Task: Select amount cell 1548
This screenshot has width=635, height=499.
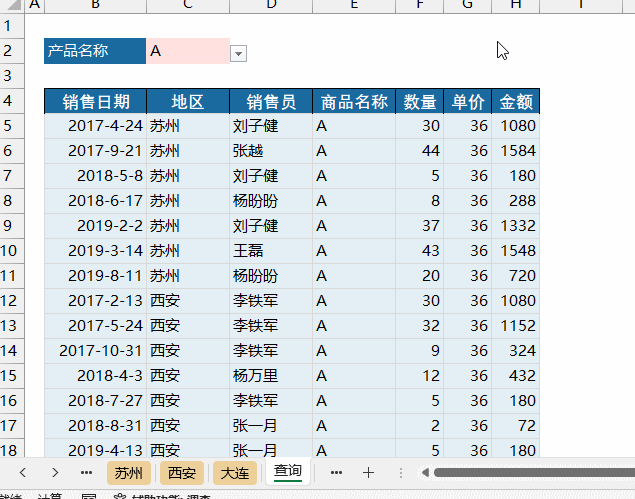Action: tap(516, 251)
